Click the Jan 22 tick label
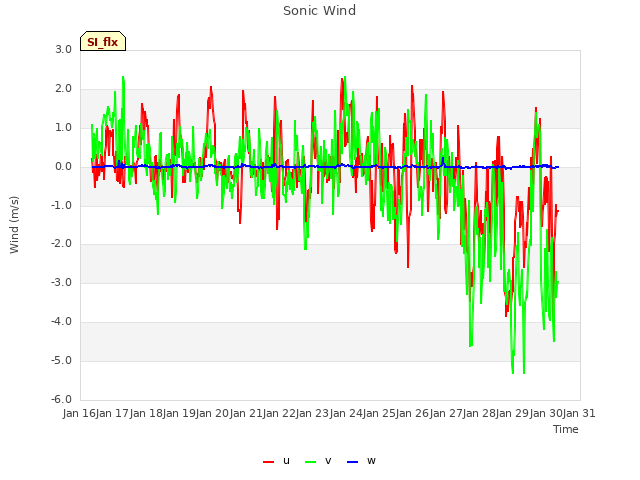 pyautogui.click(x=279, y=413)
